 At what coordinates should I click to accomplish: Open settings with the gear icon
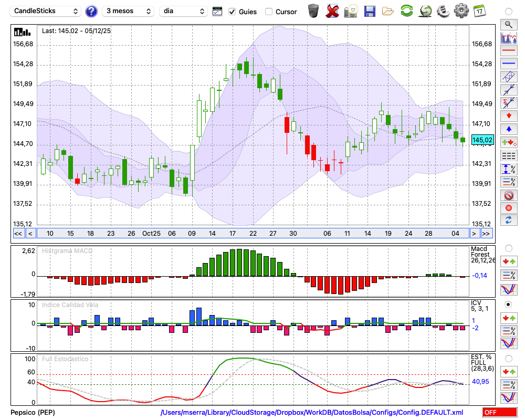coord(461,11)
